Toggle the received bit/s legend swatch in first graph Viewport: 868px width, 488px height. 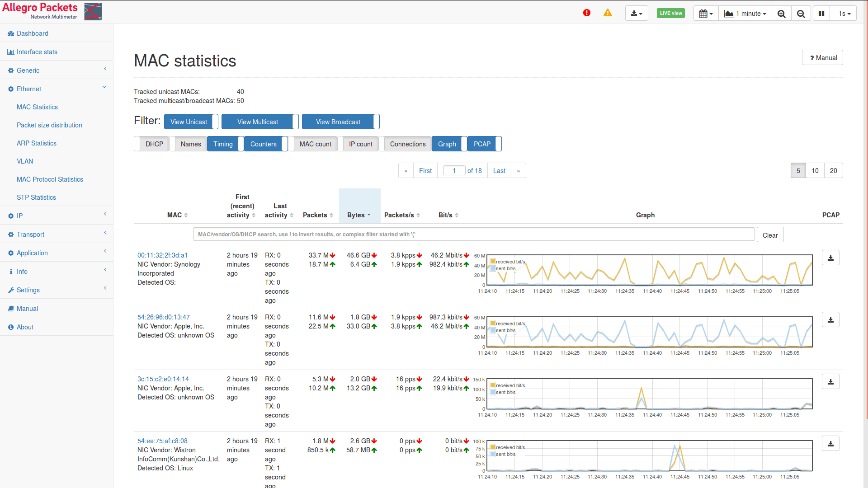click(x=493, y=262)
